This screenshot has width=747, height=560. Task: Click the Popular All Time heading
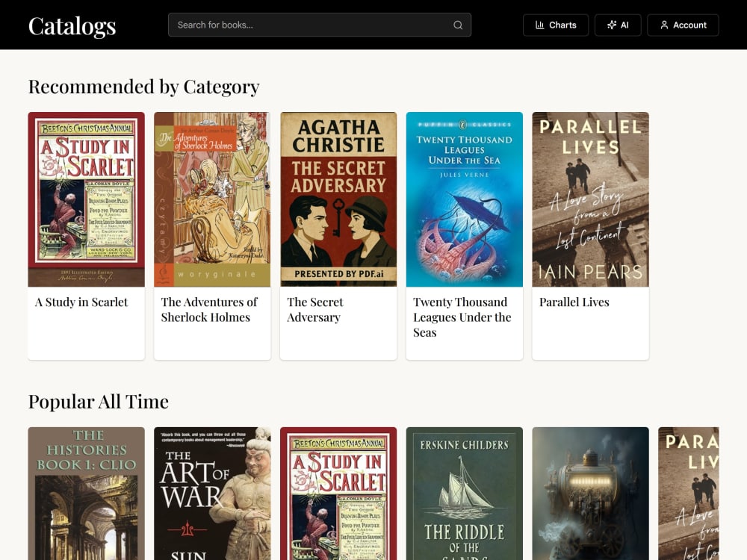click(x=99, y=402)
